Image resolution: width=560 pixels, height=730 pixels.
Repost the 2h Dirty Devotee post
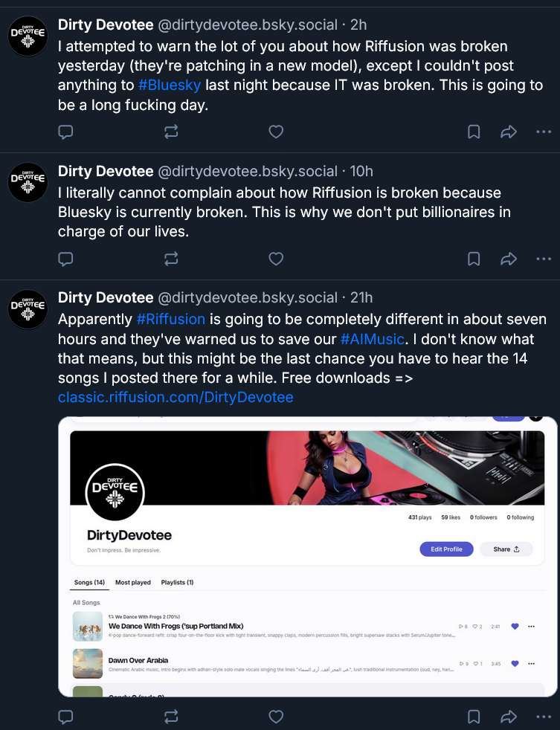171,132
